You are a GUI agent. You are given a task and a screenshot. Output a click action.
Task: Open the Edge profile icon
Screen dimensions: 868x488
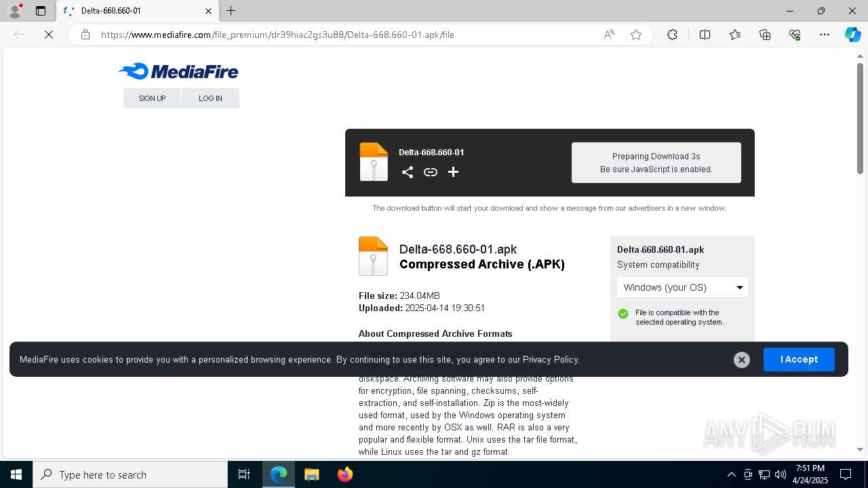(15, 11)
